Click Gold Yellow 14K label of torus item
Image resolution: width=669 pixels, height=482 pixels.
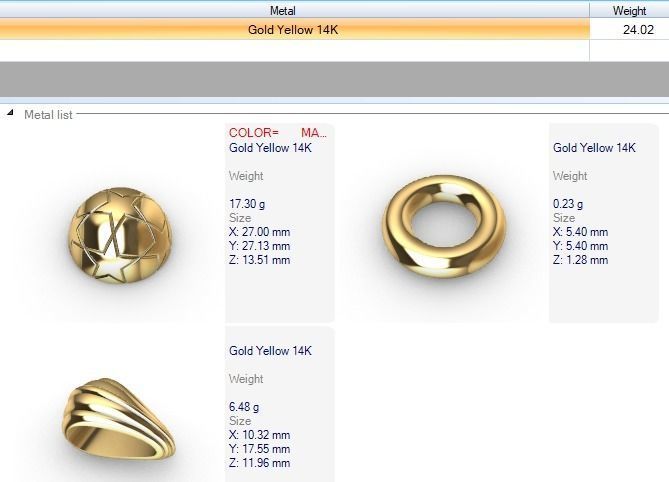click(x=594, y=148)
